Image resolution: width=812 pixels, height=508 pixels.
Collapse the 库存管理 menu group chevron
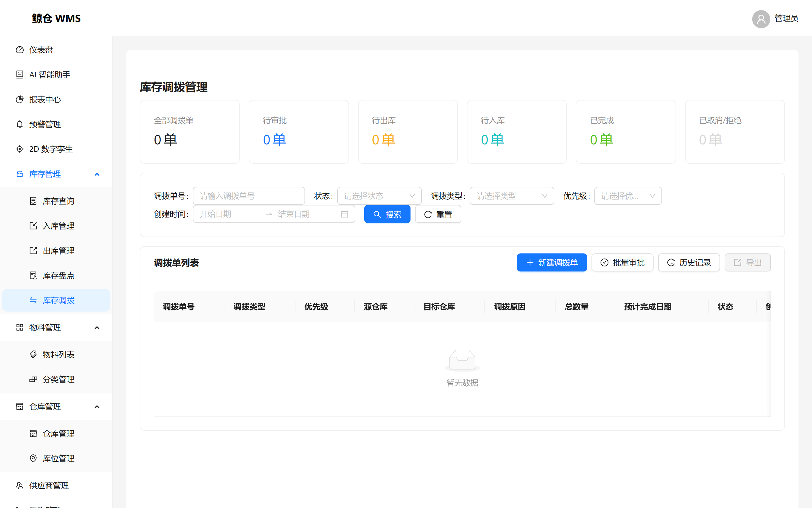point(97,174)
